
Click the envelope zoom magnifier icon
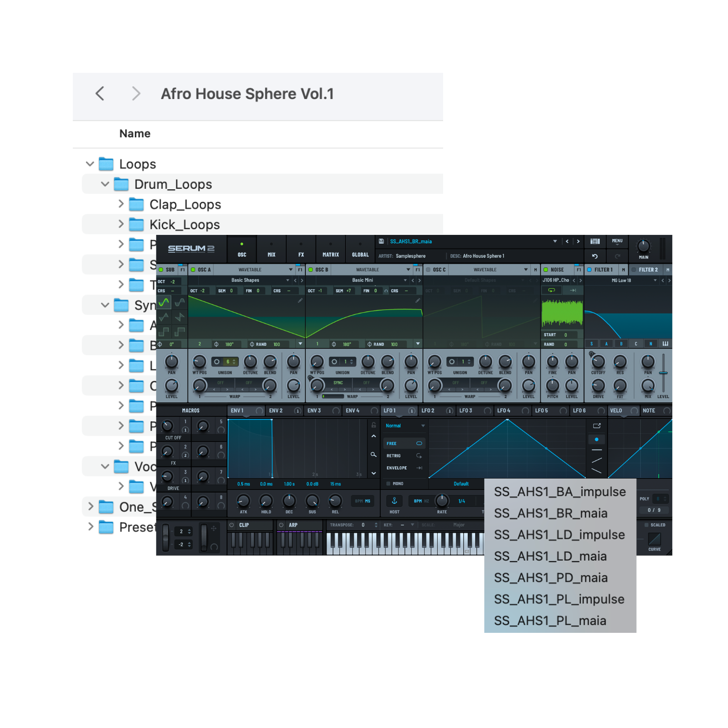pyautogui.click(x=373, y=455)
